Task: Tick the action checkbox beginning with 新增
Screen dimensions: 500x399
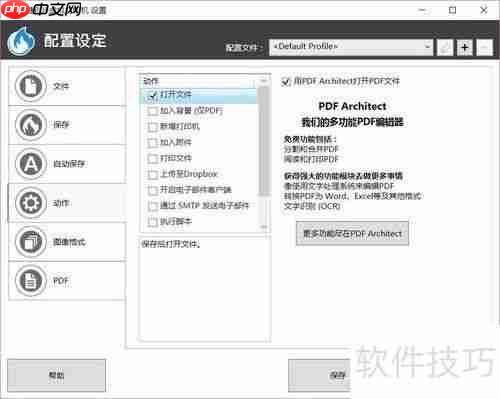Action: (152, 127)
